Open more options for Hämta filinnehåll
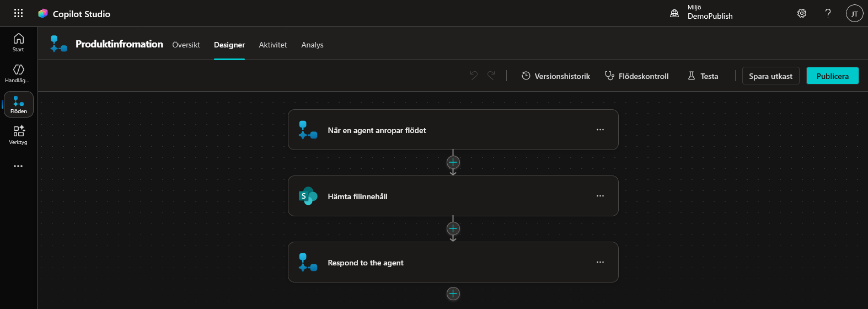The width and height of the screenshot is (868, 309). click(x=600, y=196)
